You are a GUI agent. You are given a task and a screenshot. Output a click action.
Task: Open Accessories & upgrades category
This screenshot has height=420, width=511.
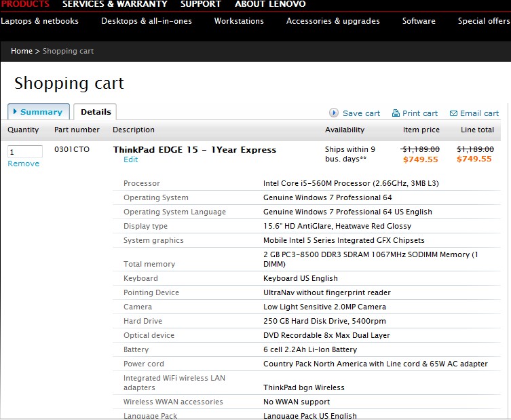(333, 21)
